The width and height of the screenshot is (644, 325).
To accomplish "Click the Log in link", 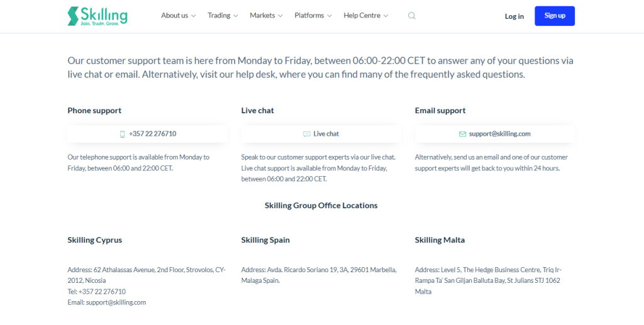I will 514,16.
